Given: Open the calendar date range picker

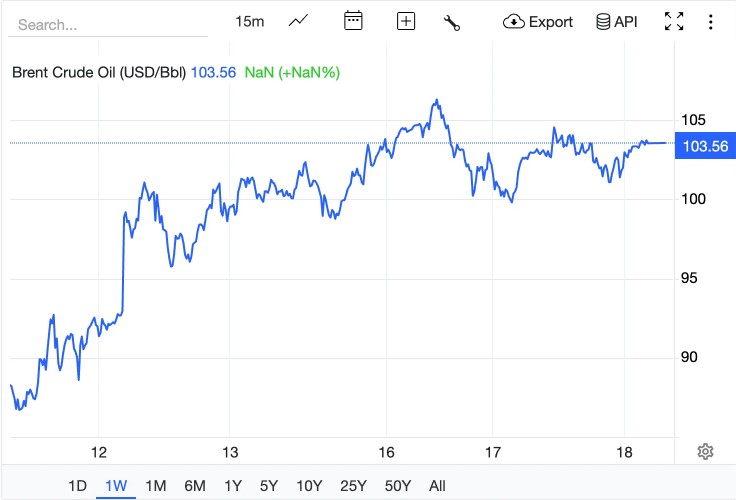Looking at the screenshot, I should (x=353, y=21).
